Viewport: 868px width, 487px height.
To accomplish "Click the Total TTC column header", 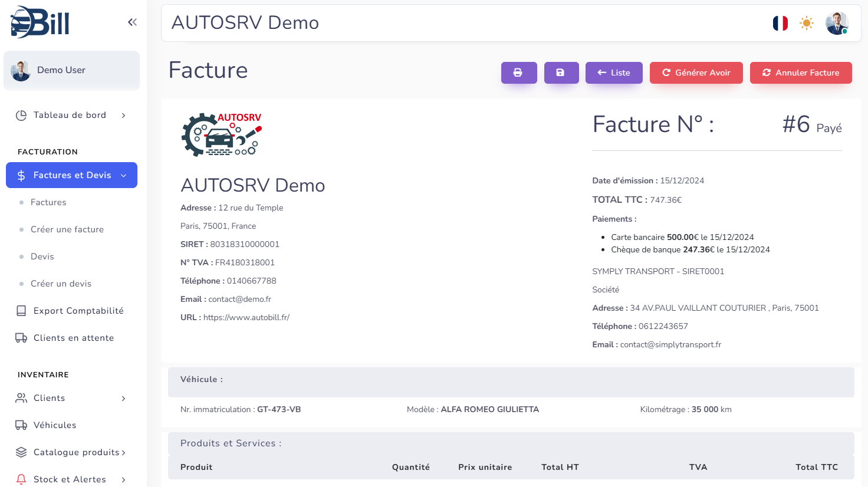I will (817, 467).
